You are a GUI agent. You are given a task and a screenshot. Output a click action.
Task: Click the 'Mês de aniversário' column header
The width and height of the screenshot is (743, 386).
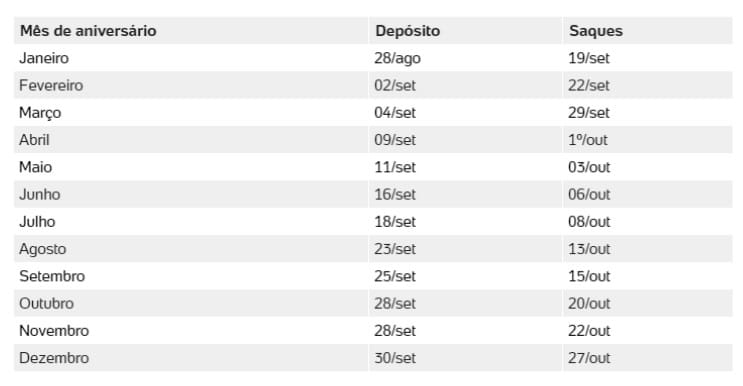click(88, 31)
